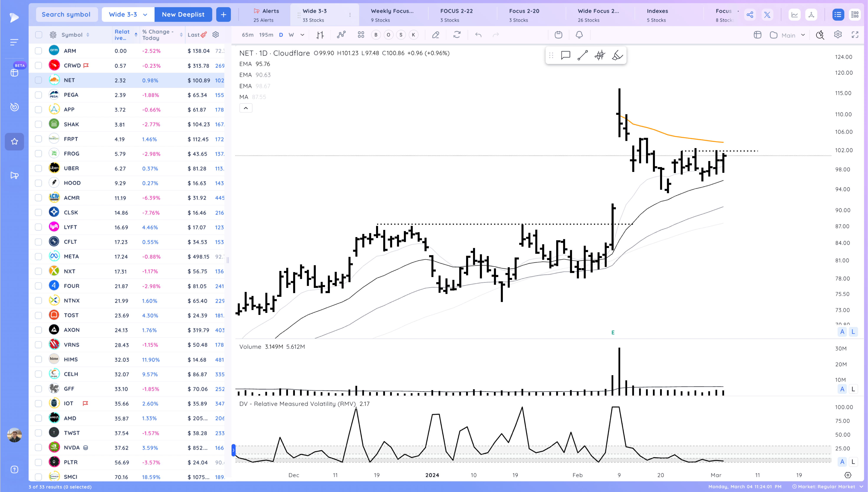Viewport: 868px width, 492px height.
Task: Check the CRWD row checkbox
Action: pyautogui.click(x=38, y=66)
